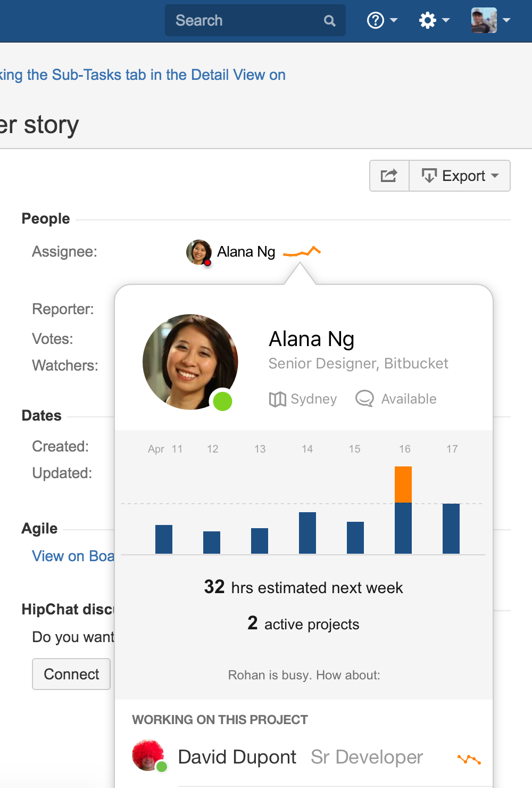
Task: Click the Assignee field label
Action: coord(64,251)
